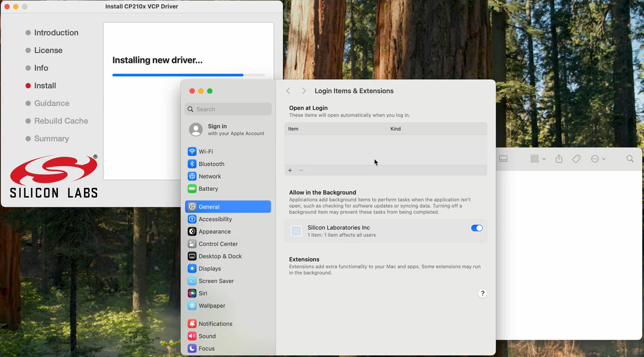Open Appearance settings
The image size is (644, 357).
(228, 231)
